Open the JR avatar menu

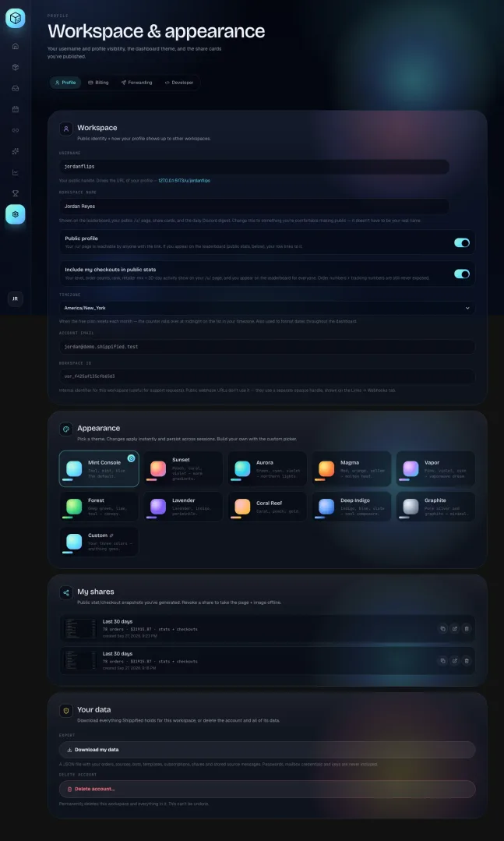click(15, 299)
